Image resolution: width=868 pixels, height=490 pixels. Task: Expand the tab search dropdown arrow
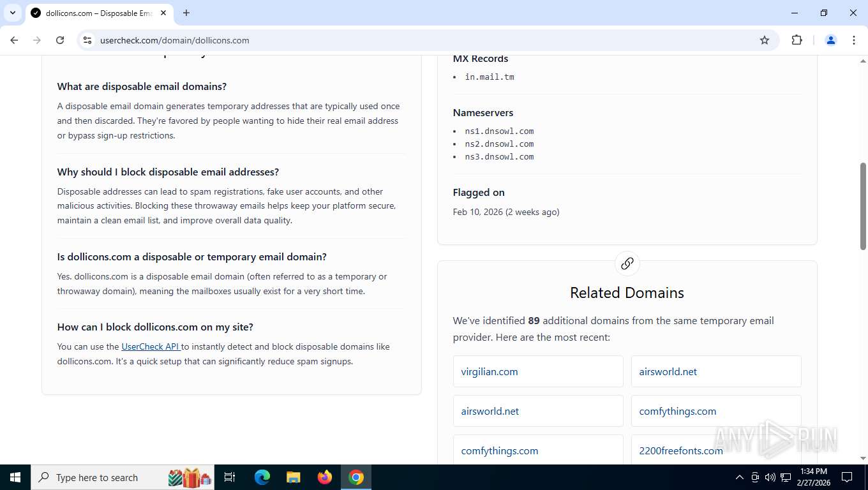click(12, 13)
